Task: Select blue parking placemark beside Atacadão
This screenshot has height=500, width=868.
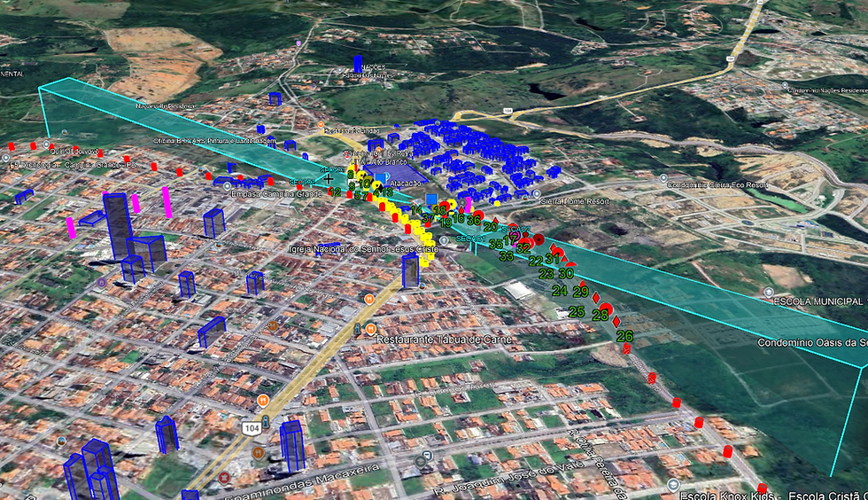Action: [380, 178]
